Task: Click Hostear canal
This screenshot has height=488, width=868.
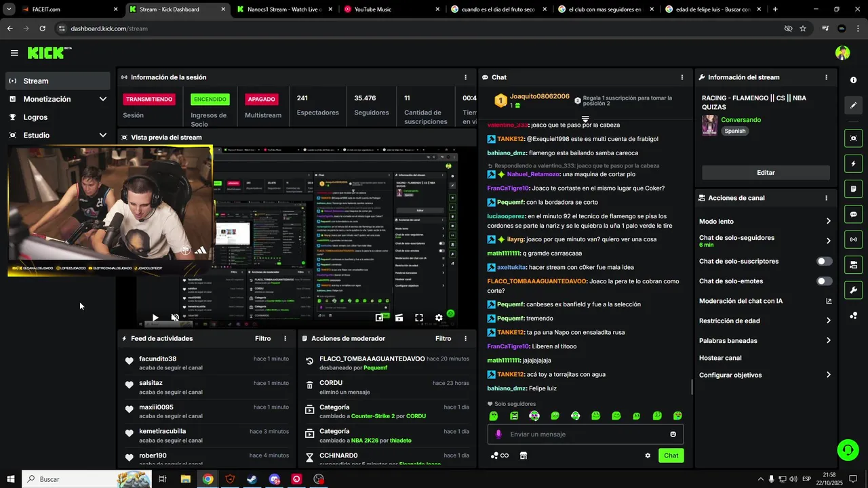Action: 720,358
